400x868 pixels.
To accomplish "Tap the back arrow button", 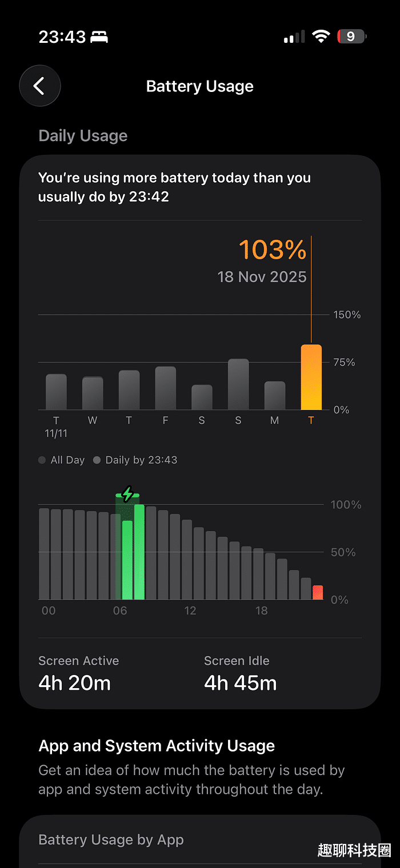I will click(39, 86).
